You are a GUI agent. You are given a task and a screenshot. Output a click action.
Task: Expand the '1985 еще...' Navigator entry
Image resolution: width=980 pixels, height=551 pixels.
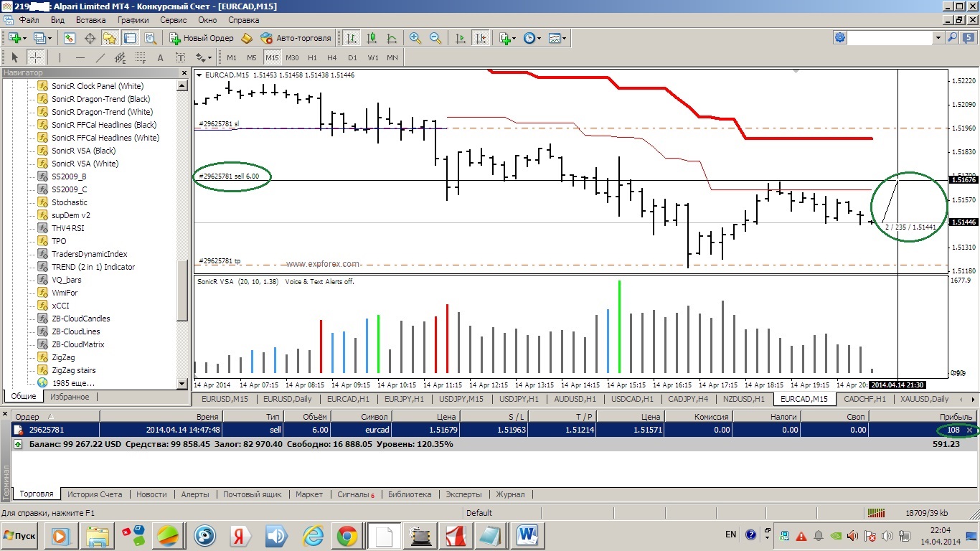click(x=72, y=383)
